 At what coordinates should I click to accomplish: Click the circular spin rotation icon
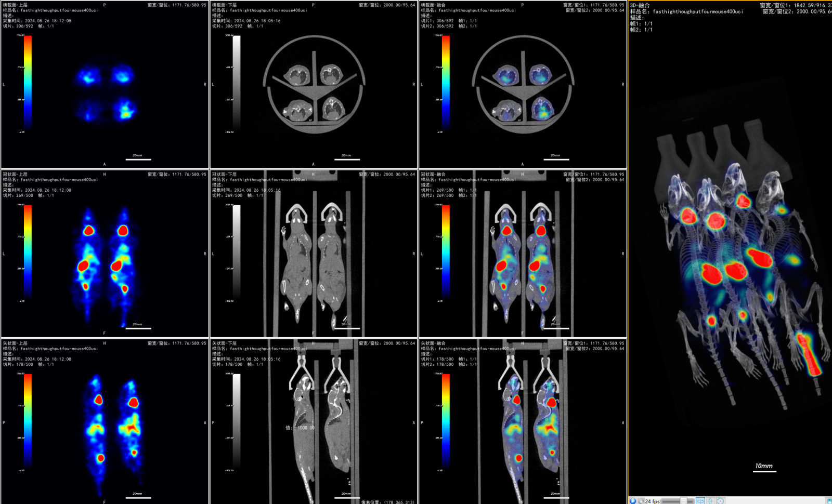click(720, 501)
